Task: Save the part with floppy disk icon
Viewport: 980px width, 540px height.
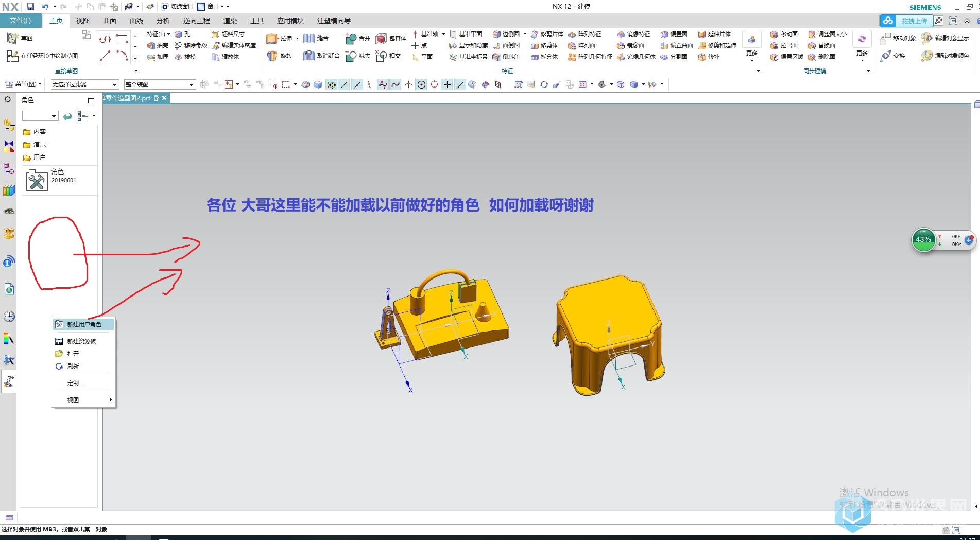Action: [30, 7]
